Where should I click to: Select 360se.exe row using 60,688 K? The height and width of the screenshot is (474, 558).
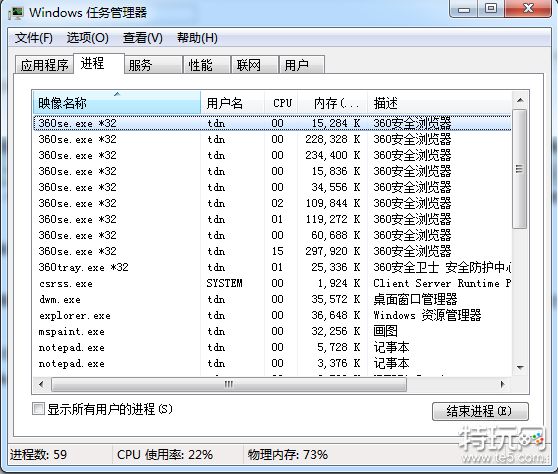click(272, 235)
